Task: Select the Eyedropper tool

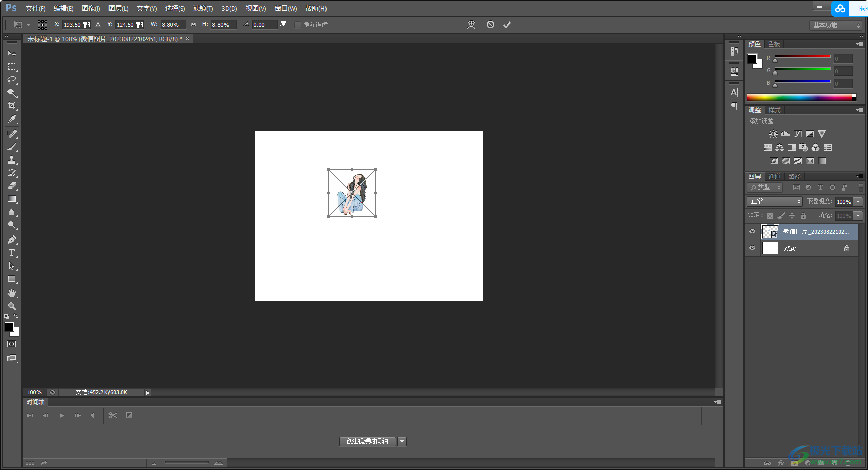Action: click(12, 119)
